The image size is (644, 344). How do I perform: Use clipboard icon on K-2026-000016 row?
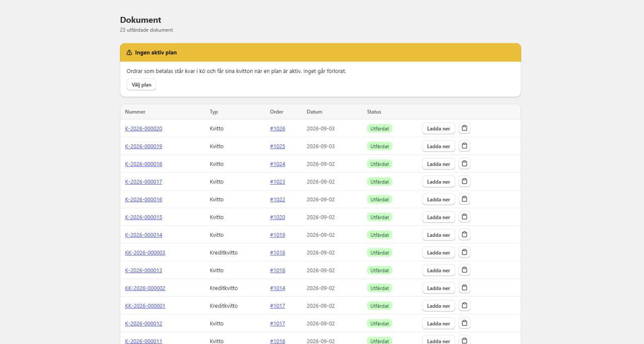[464, 199]
